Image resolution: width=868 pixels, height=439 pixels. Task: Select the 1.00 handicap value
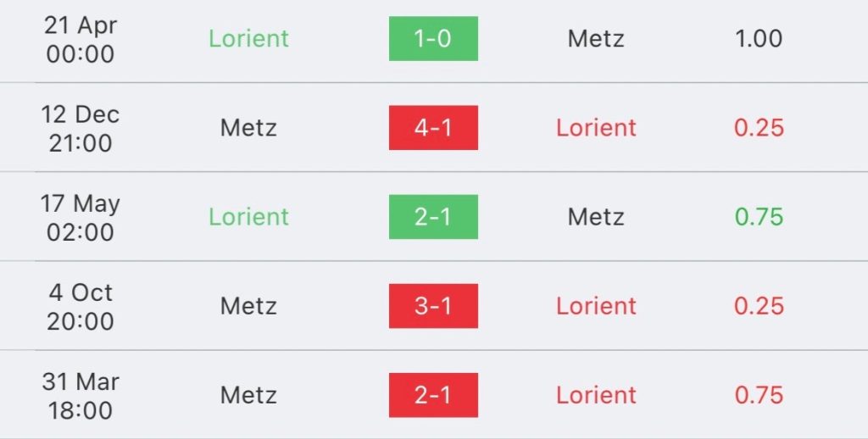[x=759, y=39]
